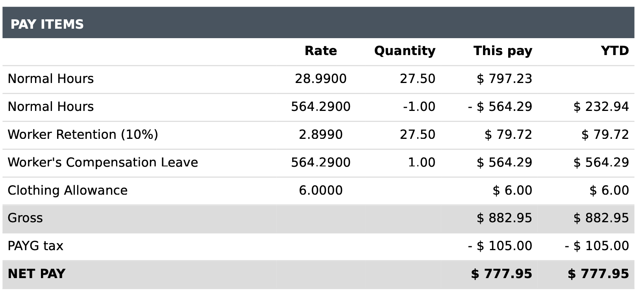Click the Clothing Allowance label

[68, 190]
